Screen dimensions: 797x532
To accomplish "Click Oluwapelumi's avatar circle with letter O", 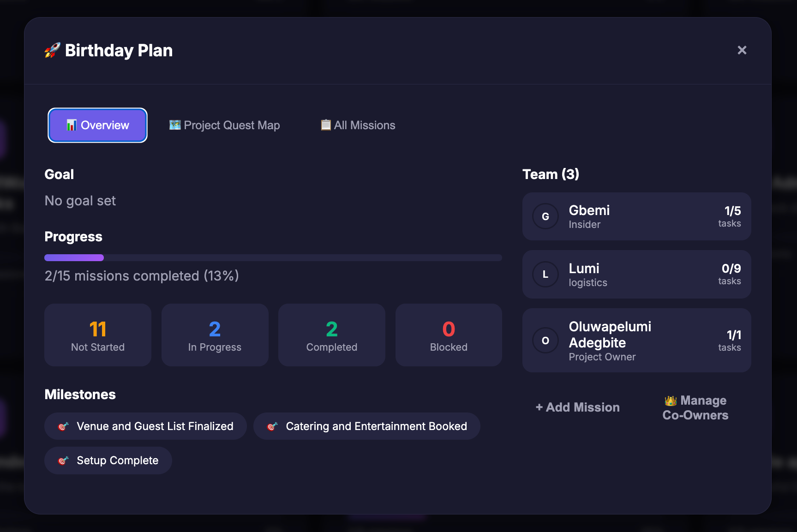I will coord(545,341).
